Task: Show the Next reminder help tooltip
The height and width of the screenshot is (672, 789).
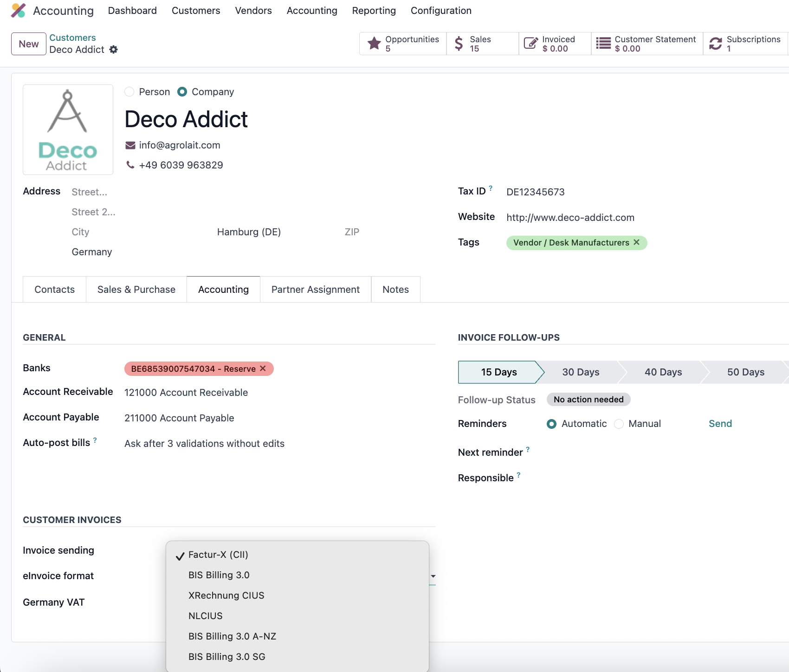Action: pos(528,449)
